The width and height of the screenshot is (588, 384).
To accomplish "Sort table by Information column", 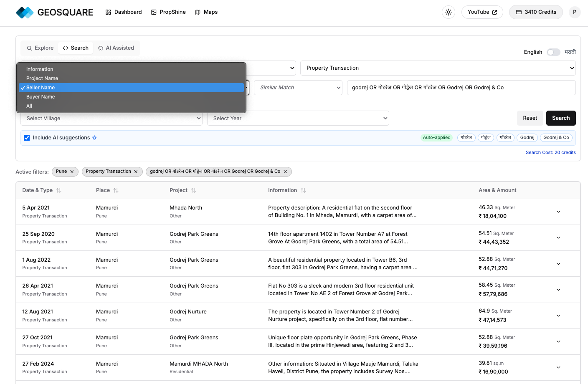I will 303,190.
